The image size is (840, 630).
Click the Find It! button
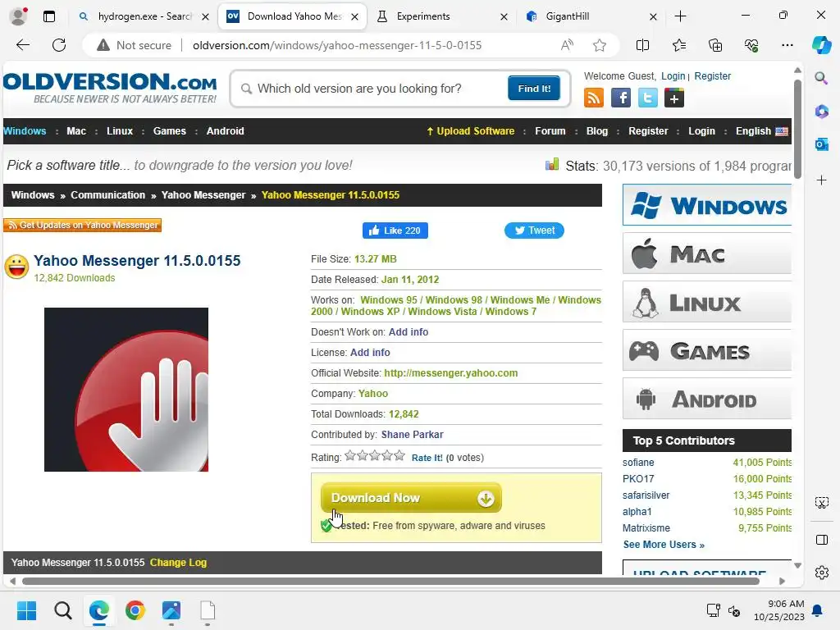[534, 89]
